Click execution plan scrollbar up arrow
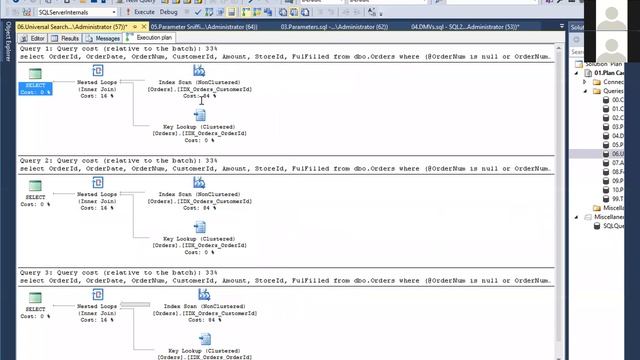Screen dimensions: 640x360 (x=559, y=48)
